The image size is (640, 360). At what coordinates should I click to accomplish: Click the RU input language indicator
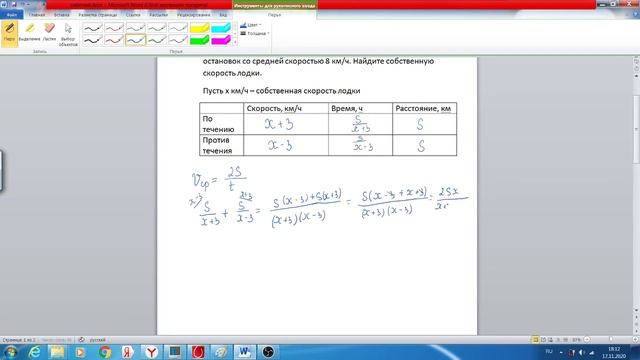point(549,351)
